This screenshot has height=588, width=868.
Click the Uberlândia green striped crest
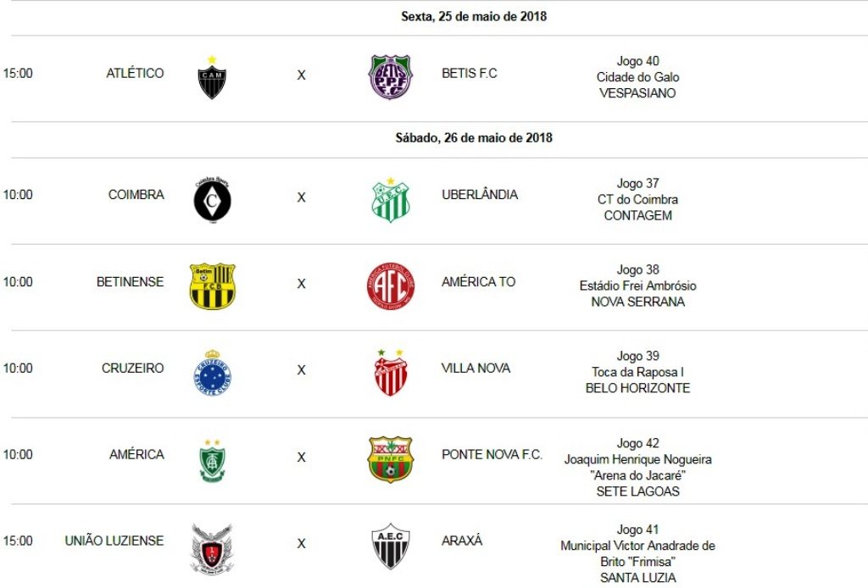390,200
